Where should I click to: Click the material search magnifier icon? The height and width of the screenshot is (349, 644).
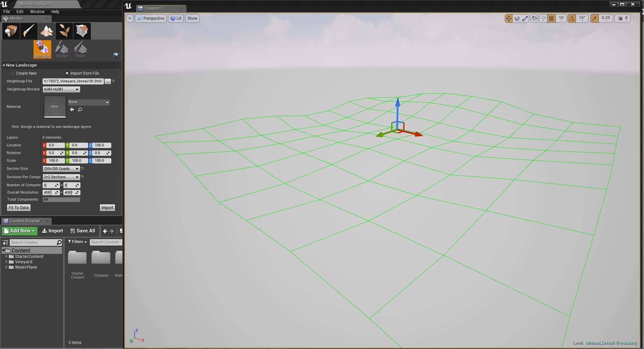point(80,110)
